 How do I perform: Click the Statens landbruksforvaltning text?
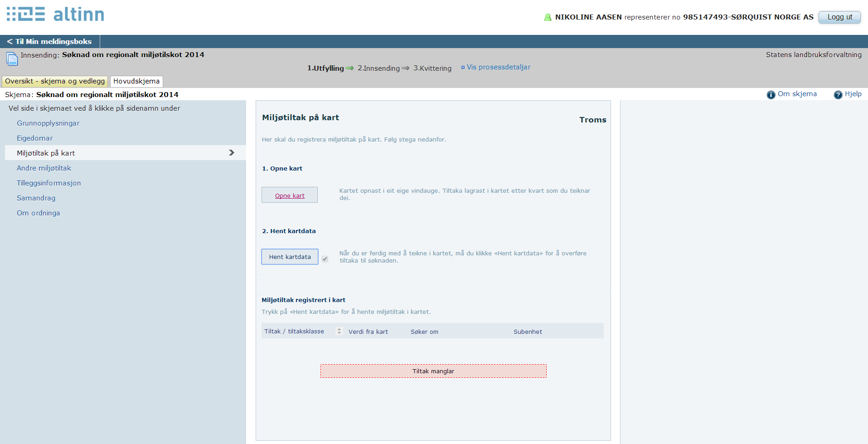[x=814, y=55]
